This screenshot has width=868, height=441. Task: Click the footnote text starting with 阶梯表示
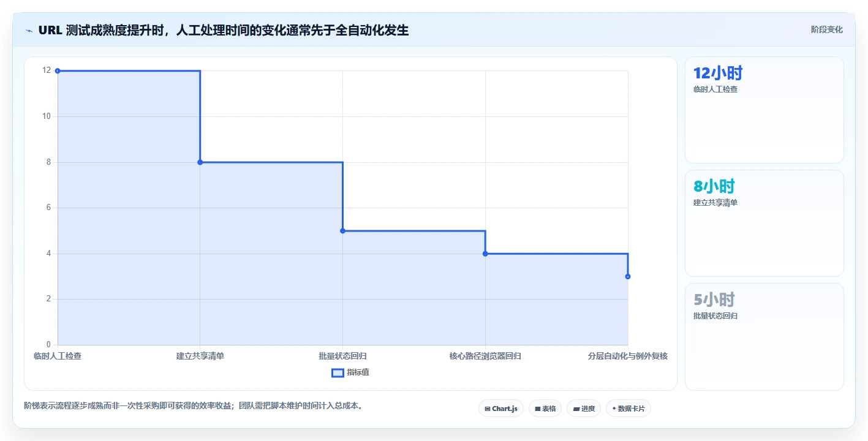coord(194,405)
